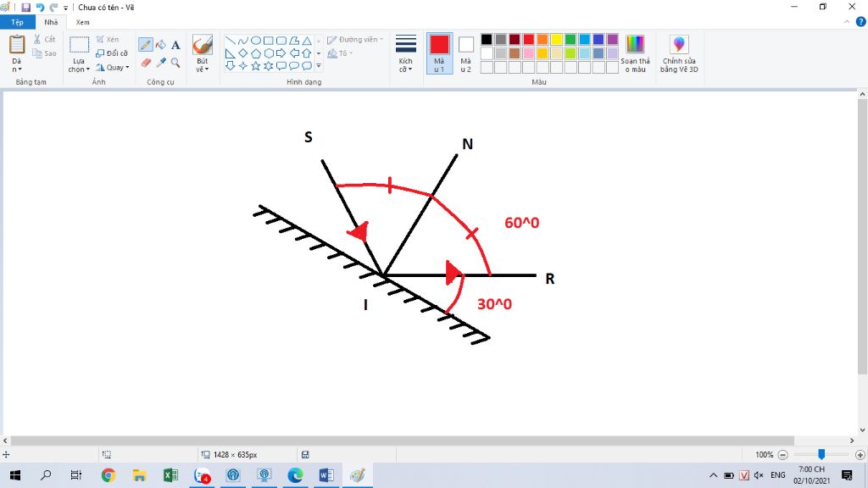The height and width of the screenshot is (488, 868).
Task: Choose the Cloud callout shape
Action: (x=307, y=66)
